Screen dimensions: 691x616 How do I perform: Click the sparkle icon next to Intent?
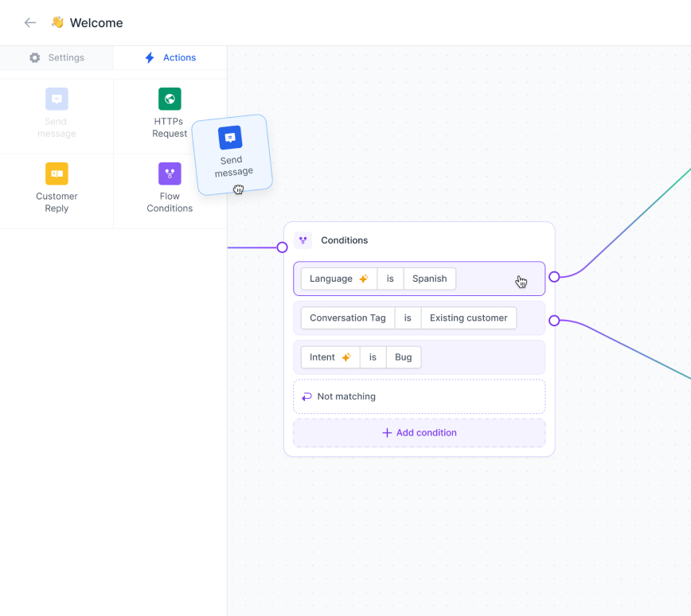tap(346, 357)
